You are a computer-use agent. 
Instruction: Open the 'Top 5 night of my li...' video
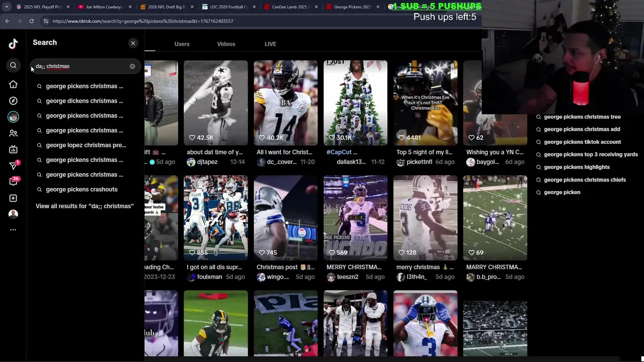(x=425, y=103)
